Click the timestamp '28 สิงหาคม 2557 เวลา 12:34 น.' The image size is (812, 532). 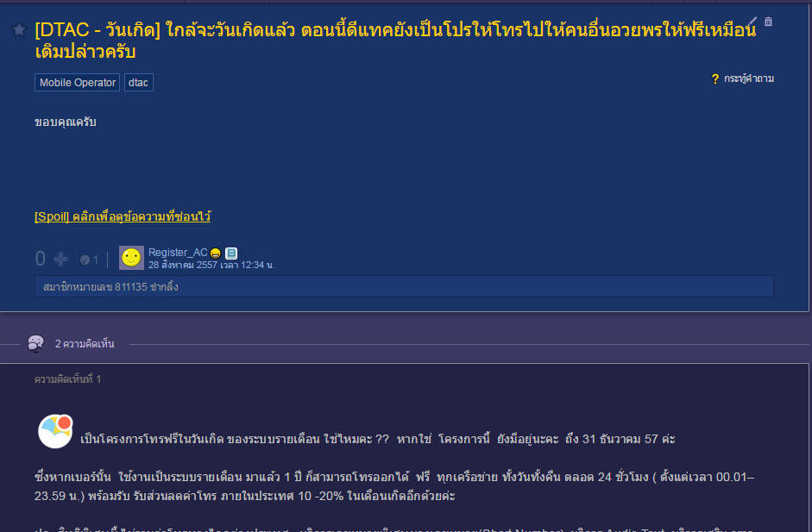(x=211, y=265)
